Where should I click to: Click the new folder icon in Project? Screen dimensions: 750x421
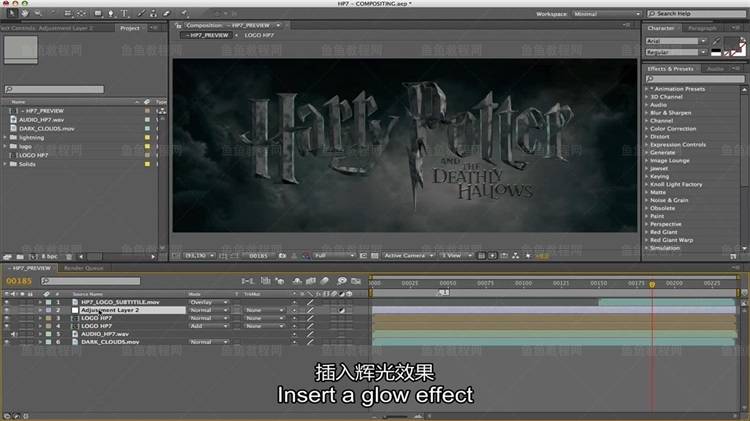(x=20, y=257)
